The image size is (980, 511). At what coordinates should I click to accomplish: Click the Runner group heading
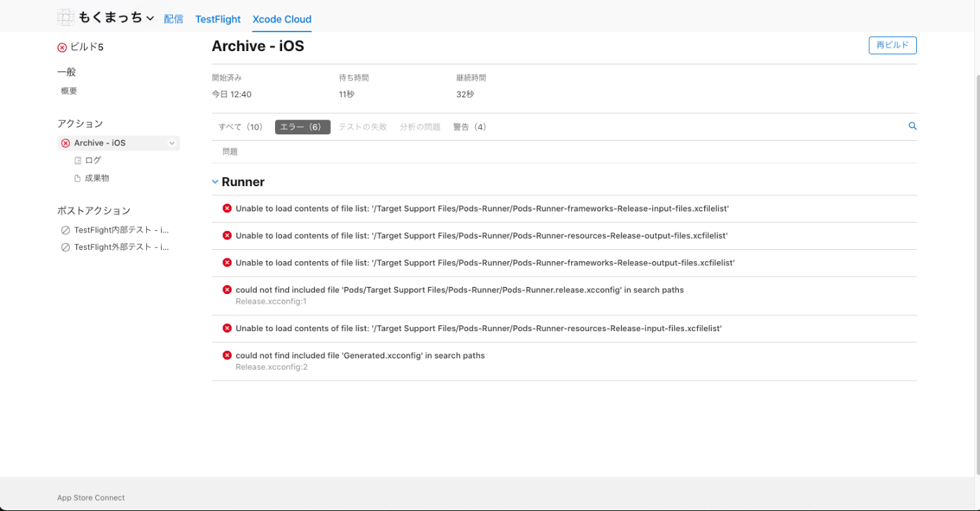pos(243,182)
